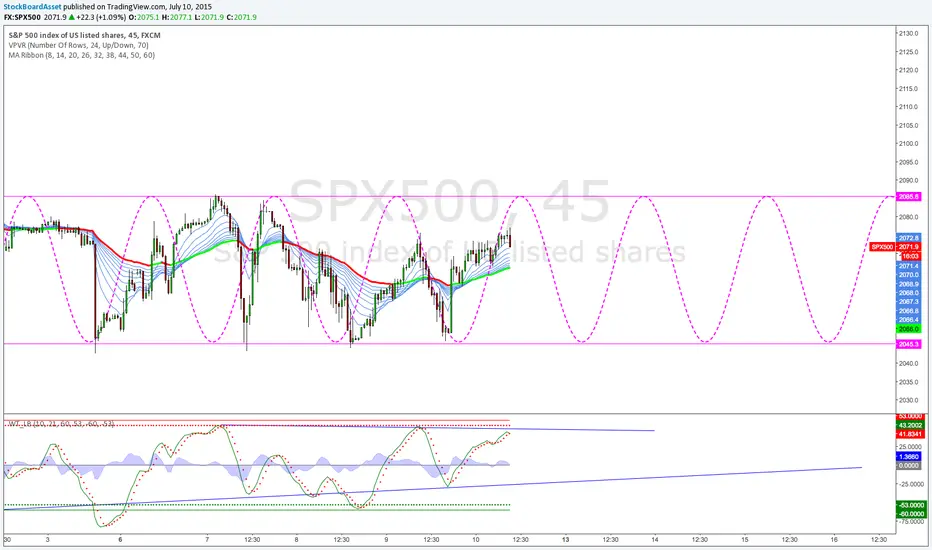The height and width of the screenshot is (550, 932).
Task: Click date label 7 on time axis
Action: point(207,540)
